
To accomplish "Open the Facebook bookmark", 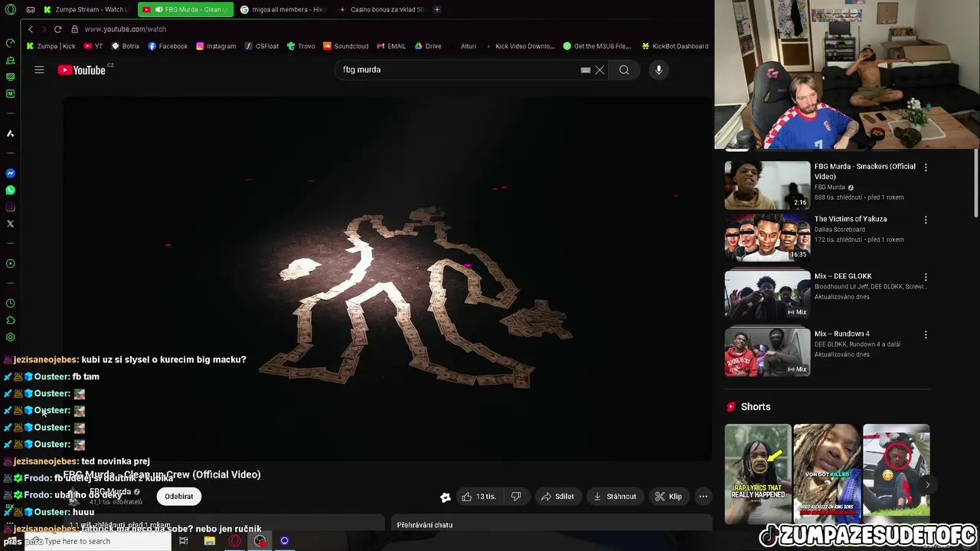I will 168,46.
